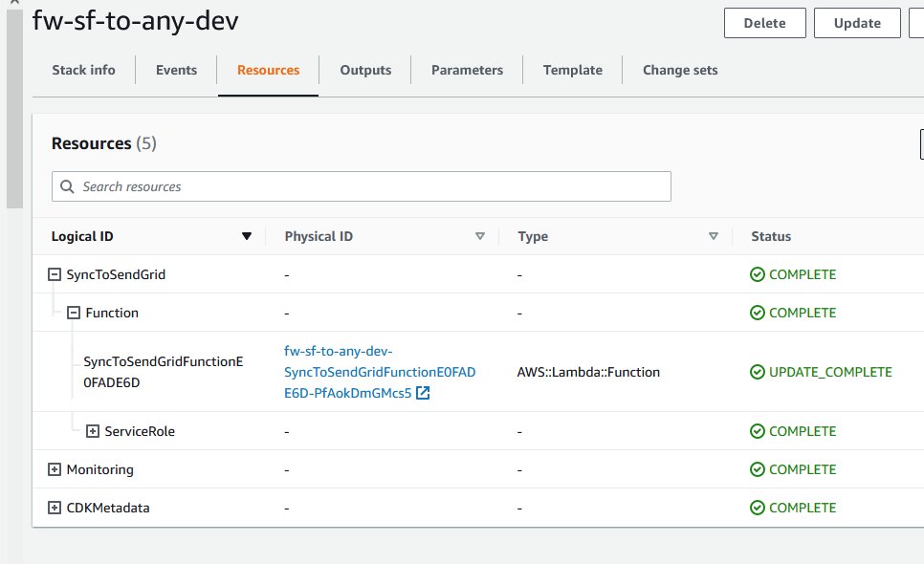
Task: Click the UPDATE_COMPLETE status check icon
Action: pos(758,372)
